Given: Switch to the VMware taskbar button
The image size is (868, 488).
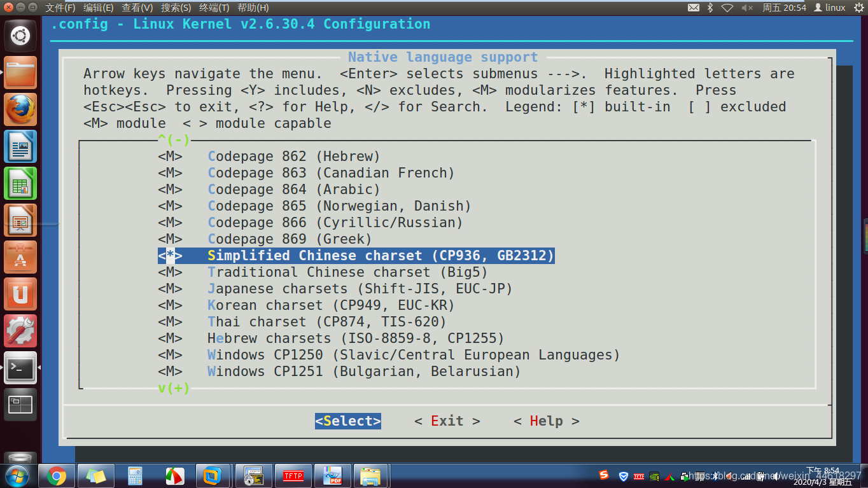Looking at the screenshot, I should click(213, 476).
